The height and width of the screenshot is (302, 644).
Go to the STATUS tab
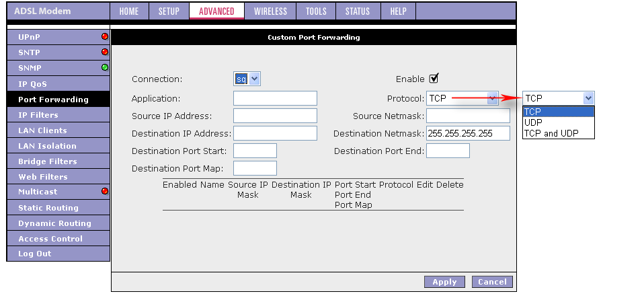coord(357,11)
